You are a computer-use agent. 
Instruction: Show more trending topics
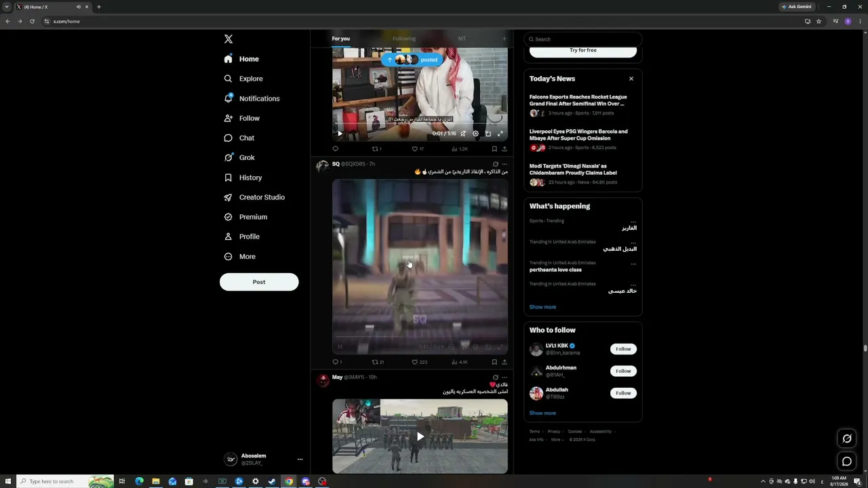coord(542,307)
